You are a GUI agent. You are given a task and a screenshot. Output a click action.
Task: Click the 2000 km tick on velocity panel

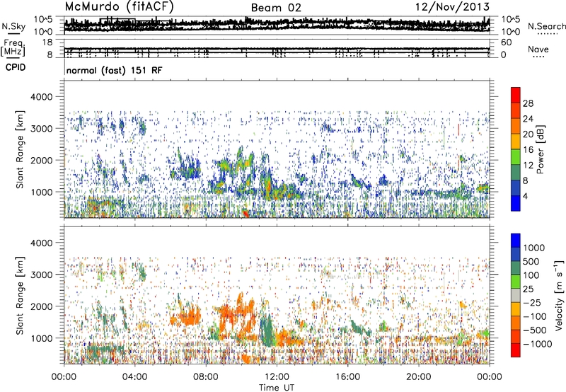coord(42,306)
